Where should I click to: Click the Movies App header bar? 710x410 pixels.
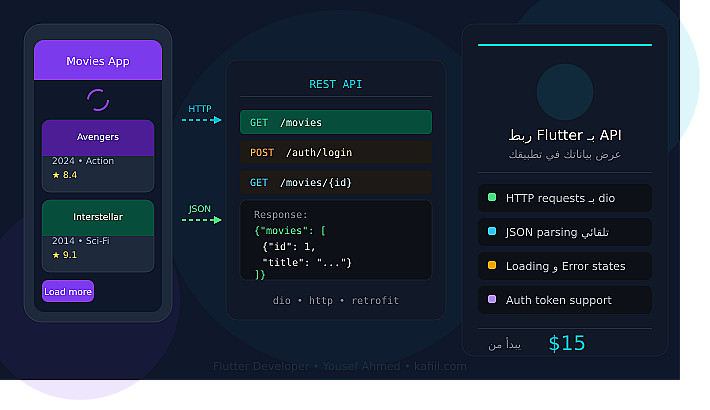coord(98,61)
